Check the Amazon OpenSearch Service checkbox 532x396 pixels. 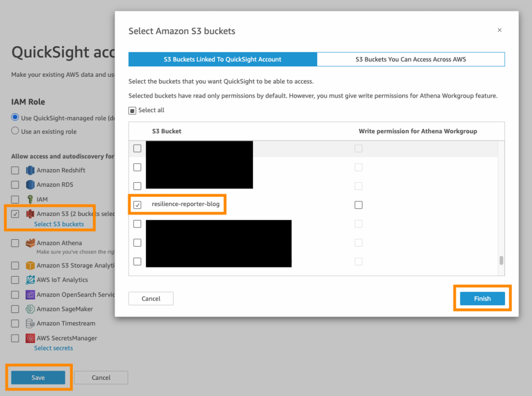[15, 294]
